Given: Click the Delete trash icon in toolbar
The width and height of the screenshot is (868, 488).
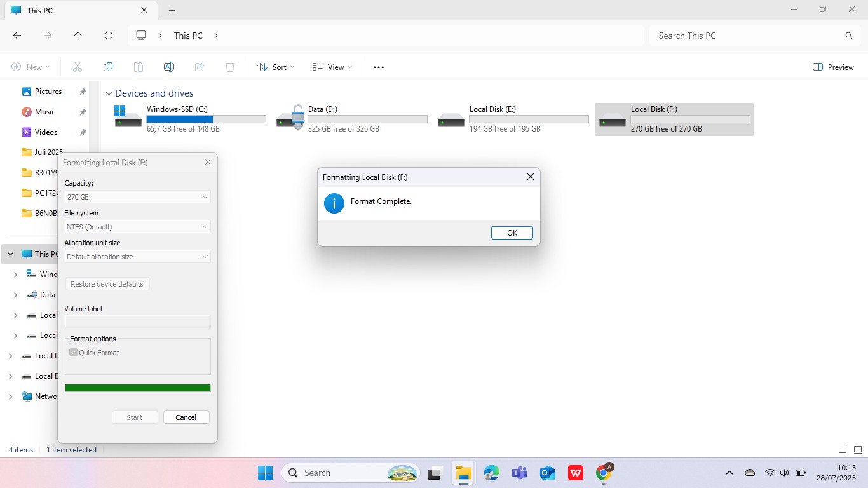Looking at the screenshot, I should coord(230,67).
